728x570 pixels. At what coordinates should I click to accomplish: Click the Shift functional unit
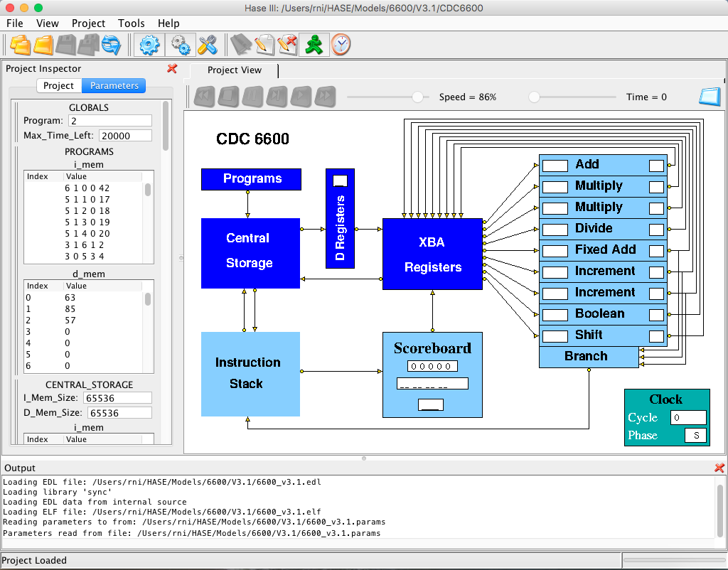(x=603, y=335)
